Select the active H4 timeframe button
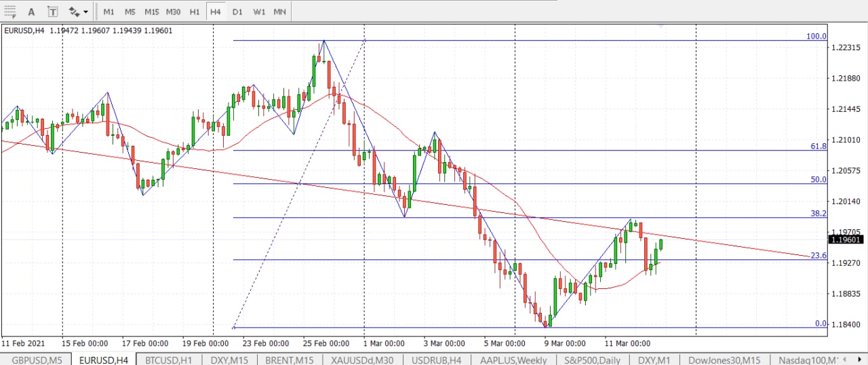 [x=216, y=12]
